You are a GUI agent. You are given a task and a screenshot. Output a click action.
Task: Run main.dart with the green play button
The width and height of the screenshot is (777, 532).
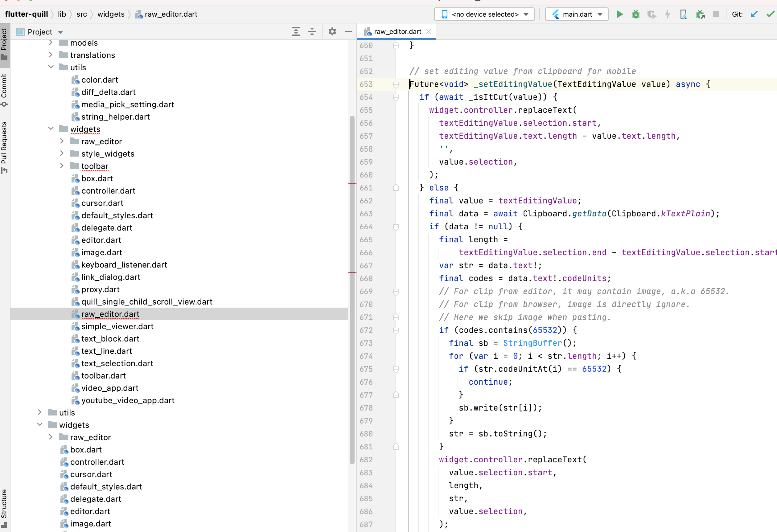(619, 14)
